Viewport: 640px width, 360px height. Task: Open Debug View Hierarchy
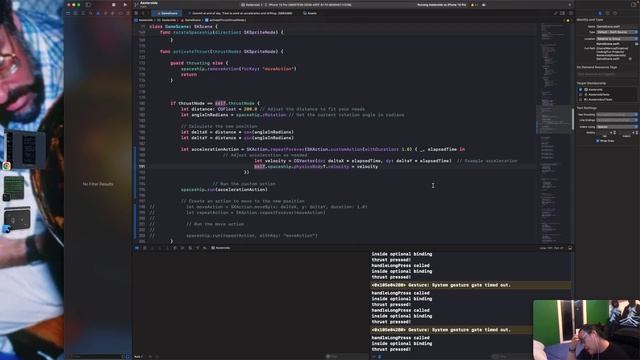coord(182,248)
